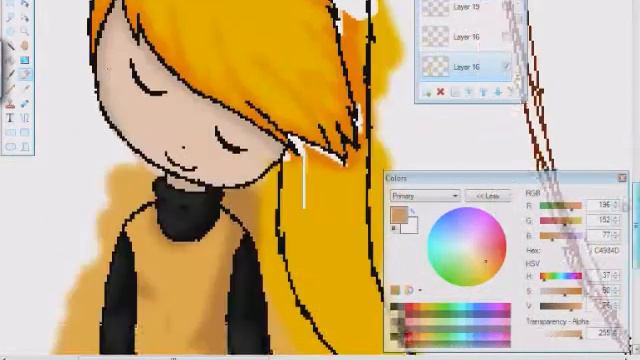Toggle visibility checkbox of highlighted Layer 16
Screen dimensions: 640x360
(x=507, y=67)
